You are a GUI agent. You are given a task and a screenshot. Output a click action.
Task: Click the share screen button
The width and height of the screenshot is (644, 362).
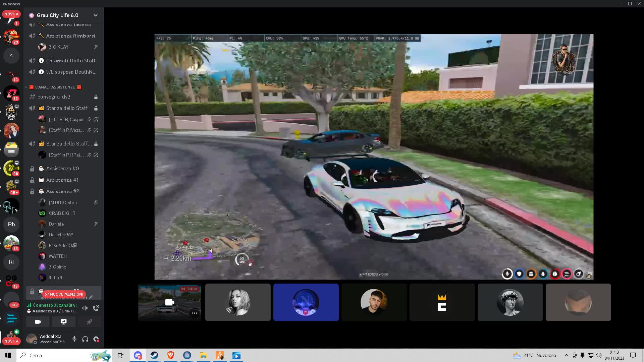tap(63, 322)
